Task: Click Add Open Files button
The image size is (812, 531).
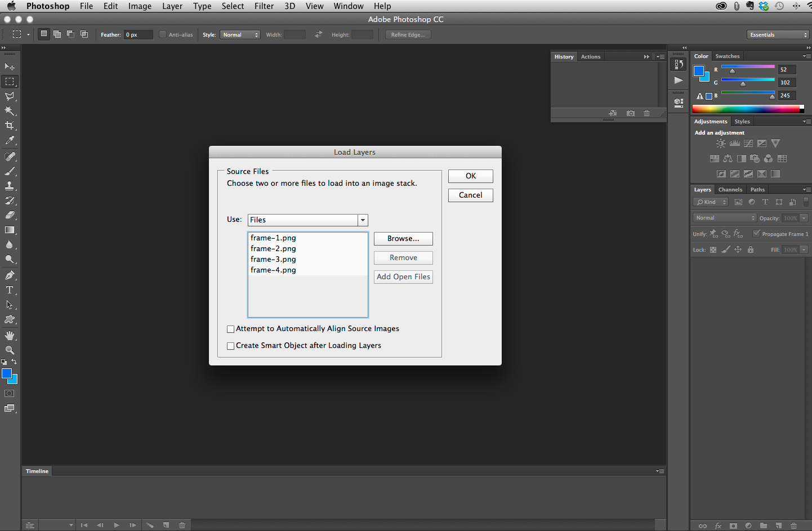Action: (403, 277)
